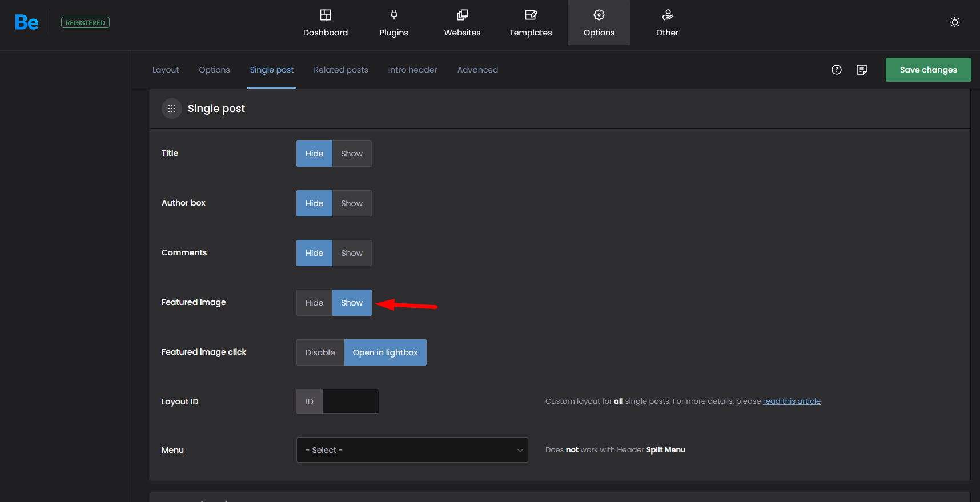Open the Templates section
This screenshot has height=502, width=980.
pos(531,23)
